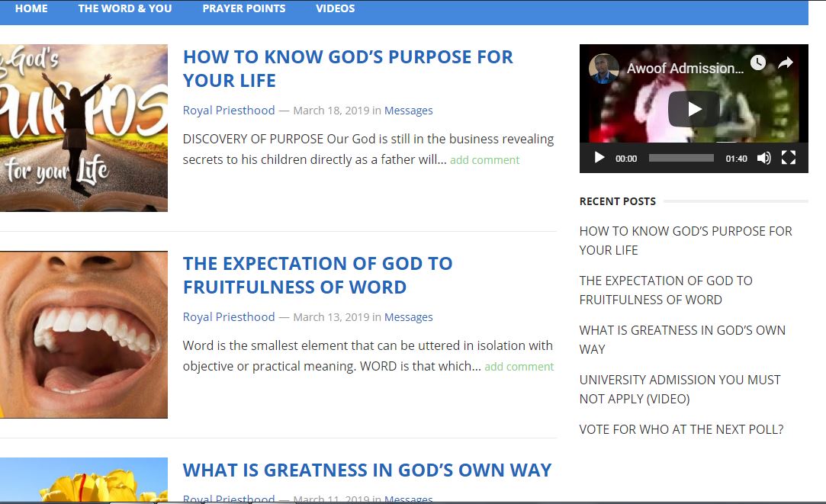Image resolution: width=826 pixels, height=504 pixels.
Task: Open recent post 'University Admission You Must Not Apply'
Action: pos(680,389)
